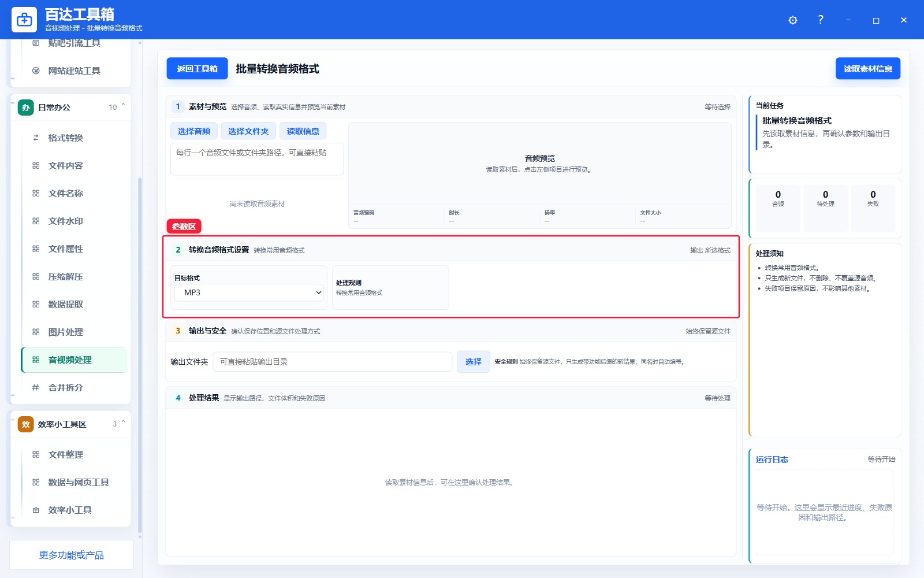Click the 日常办公 green category icon
The image size is (924, 578).
point(26,108)
